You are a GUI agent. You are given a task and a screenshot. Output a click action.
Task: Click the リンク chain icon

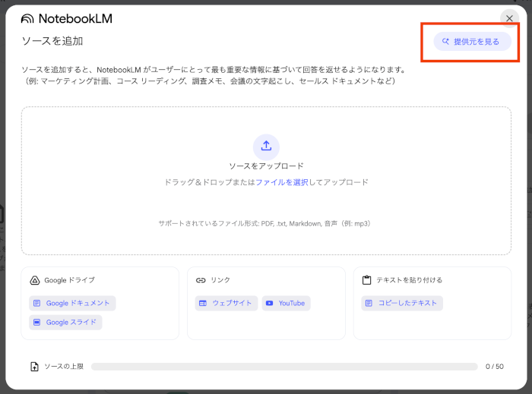coord(201,280)
